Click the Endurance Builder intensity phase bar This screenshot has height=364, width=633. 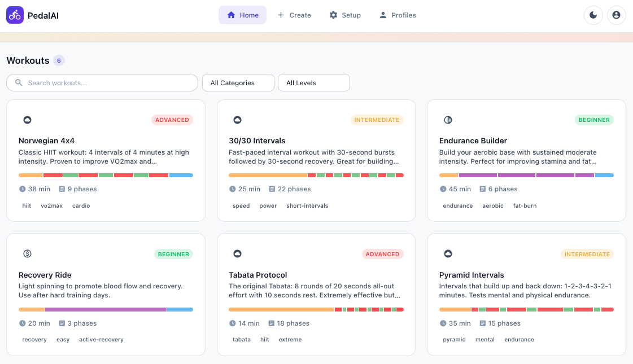[526, 176]
